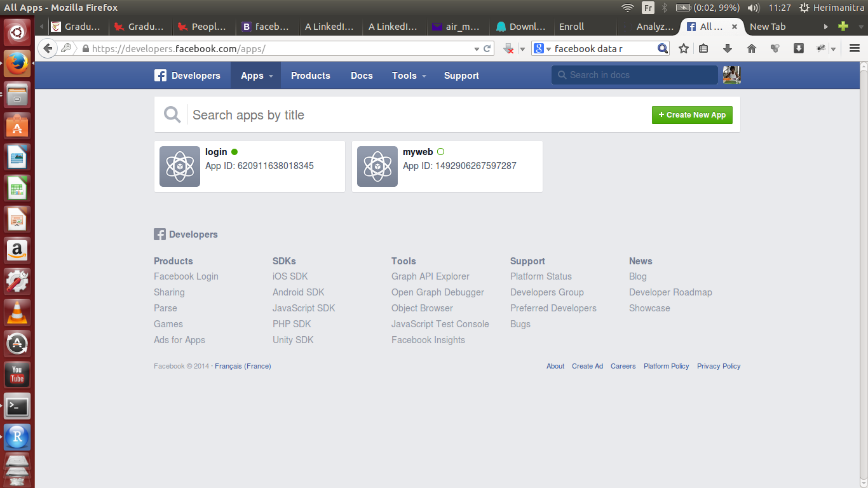
Task: Click the Facebook Developers logo in the header
Action: point(187,76)
